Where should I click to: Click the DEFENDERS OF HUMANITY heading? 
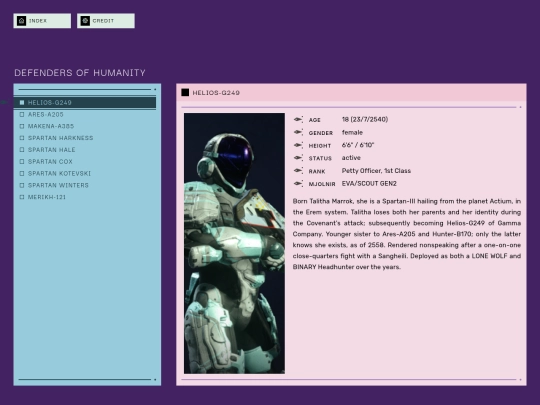pos(80,73)
